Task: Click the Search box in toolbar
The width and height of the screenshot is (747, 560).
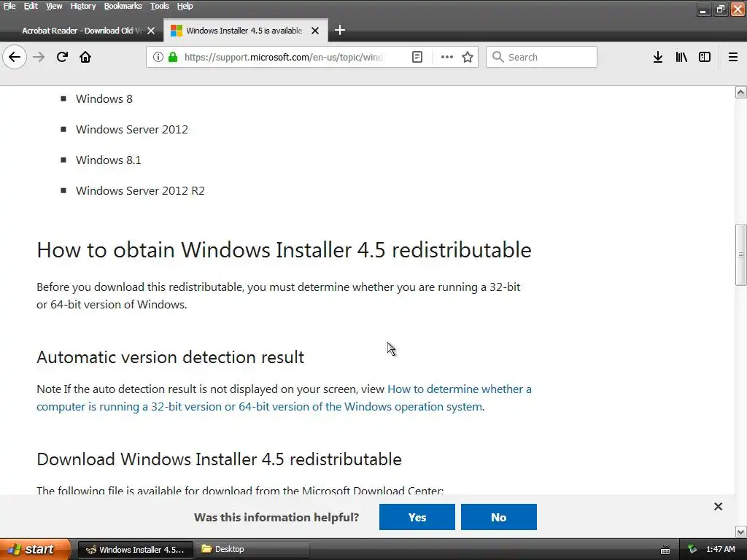Action: [x=541, y=57]
